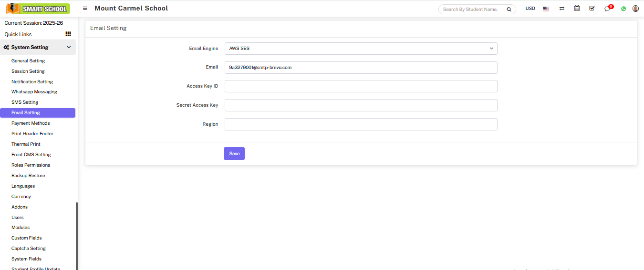The height and width of the screenshot is (270, 644).
Task: Click the hamburger menu to collapse sidebar
Action: coord(85,9)
